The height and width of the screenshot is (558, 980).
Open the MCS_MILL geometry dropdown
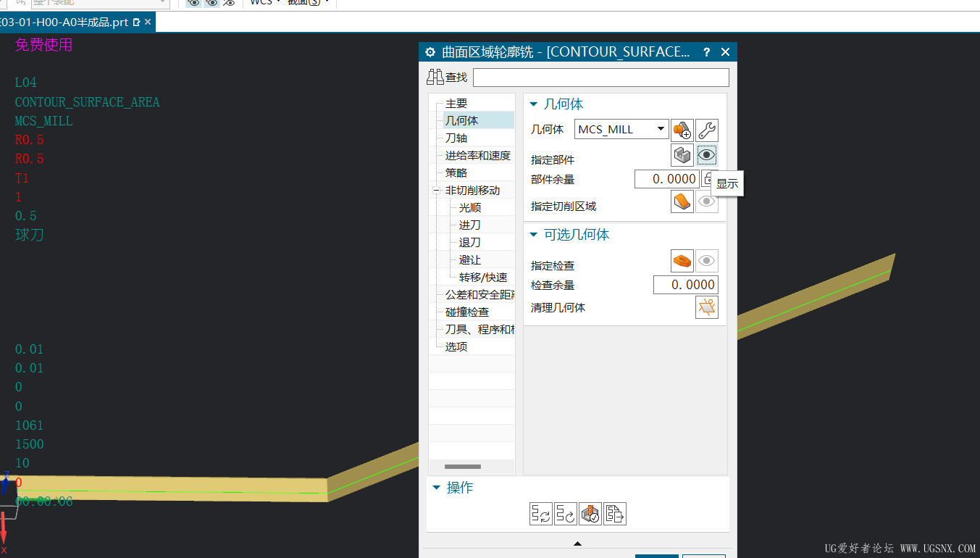tap(661, 129)
